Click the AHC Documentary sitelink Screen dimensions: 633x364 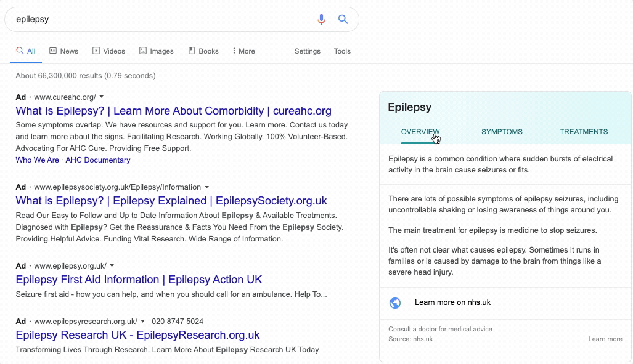98,160
